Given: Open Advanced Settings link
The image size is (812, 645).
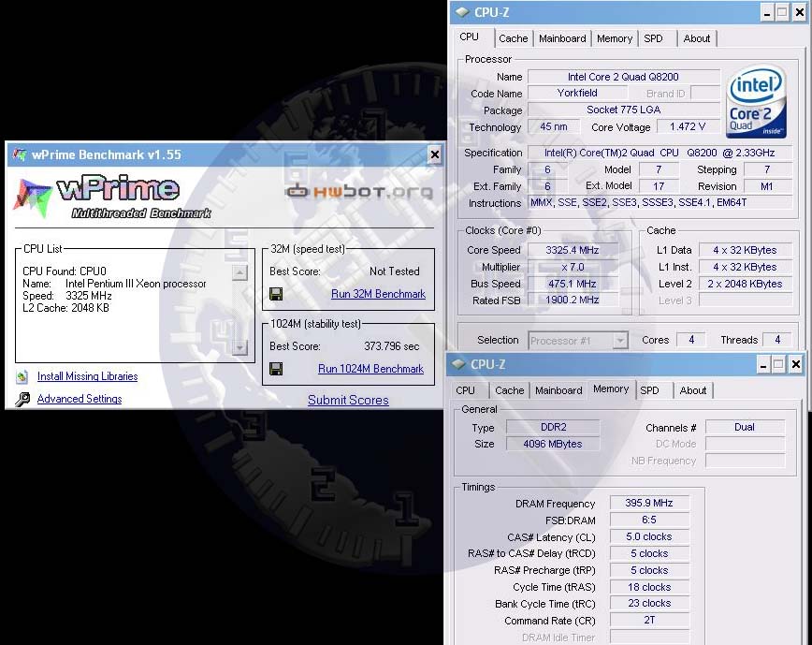Looking at the screenshot, I should click(x=80, y=399).
